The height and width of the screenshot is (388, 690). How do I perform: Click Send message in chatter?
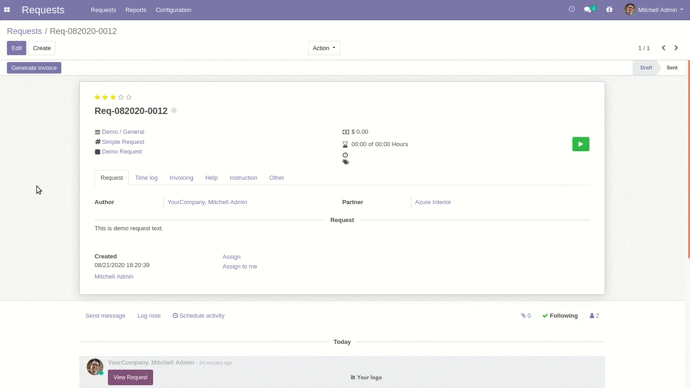pos(105,315)
